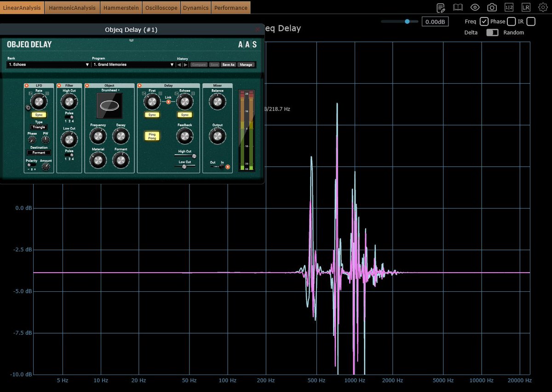Take a snapshot with camera icon

point(492,7)
